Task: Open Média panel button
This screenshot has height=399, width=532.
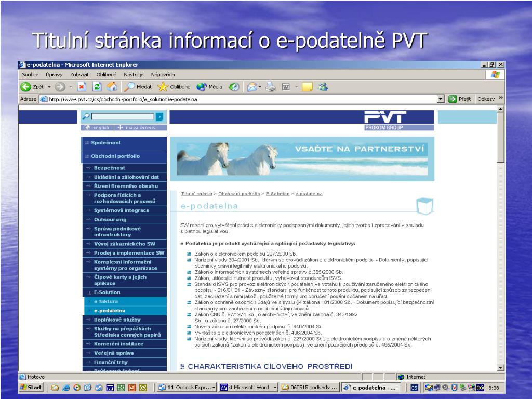Action: coord(209,87)
